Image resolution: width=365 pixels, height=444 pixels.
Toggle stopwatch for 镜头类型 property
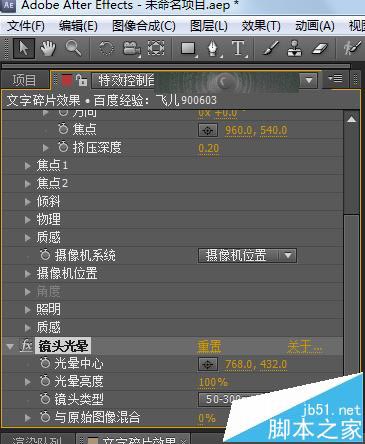(45, 399)
